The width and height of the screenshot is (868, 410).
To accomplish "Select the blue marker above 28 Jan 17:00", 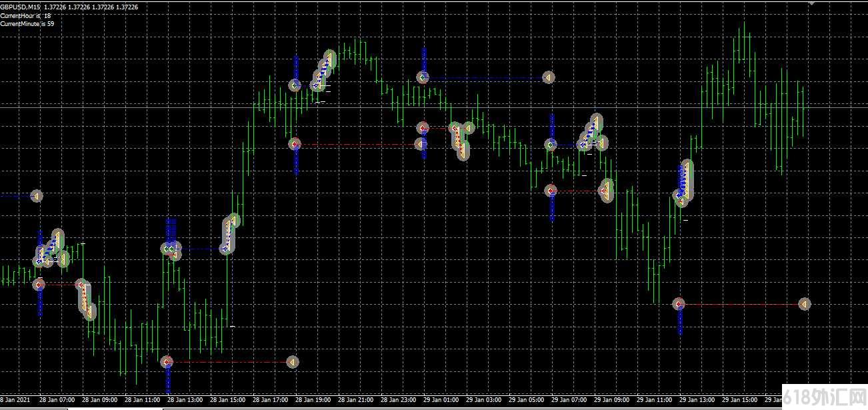I will (295, 85).
